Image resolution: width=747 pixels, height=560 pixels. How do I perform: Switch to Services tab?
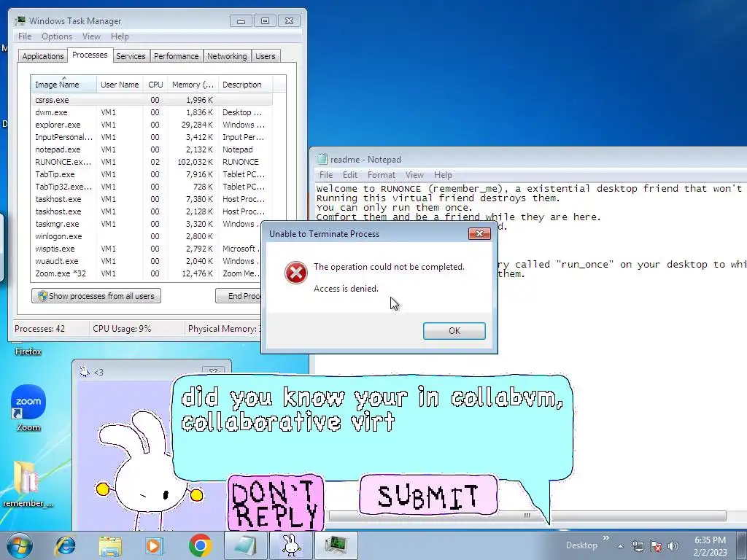pyautogui.click(x=131, y=56)
